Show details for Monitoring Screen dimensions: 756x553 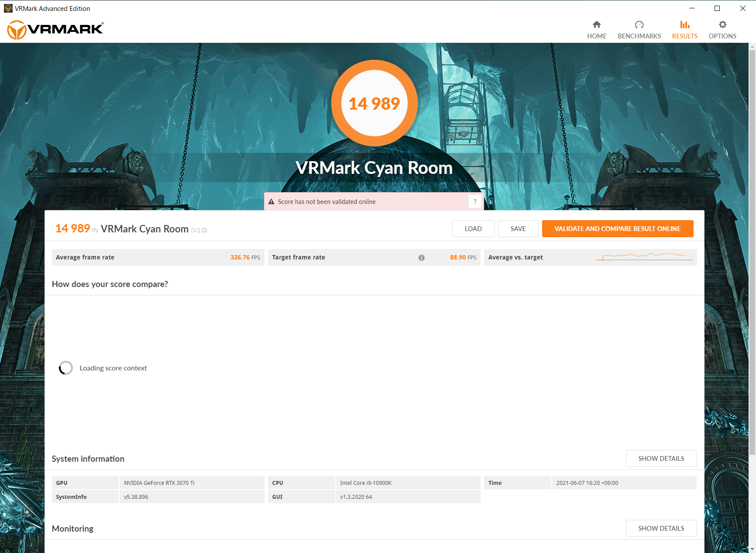tap(661, 528)
